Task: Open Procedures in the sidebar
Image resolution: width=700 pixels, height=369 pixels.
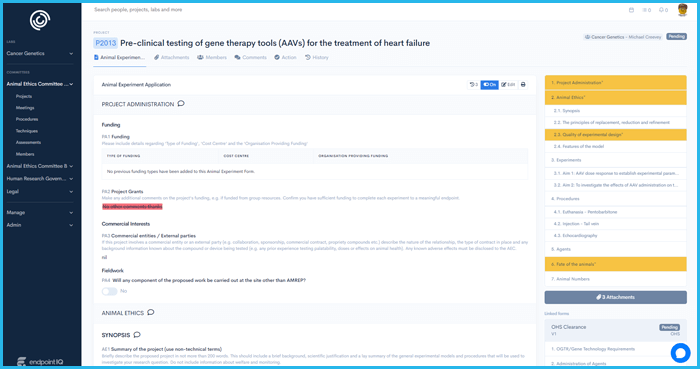Action: [27, 120]
